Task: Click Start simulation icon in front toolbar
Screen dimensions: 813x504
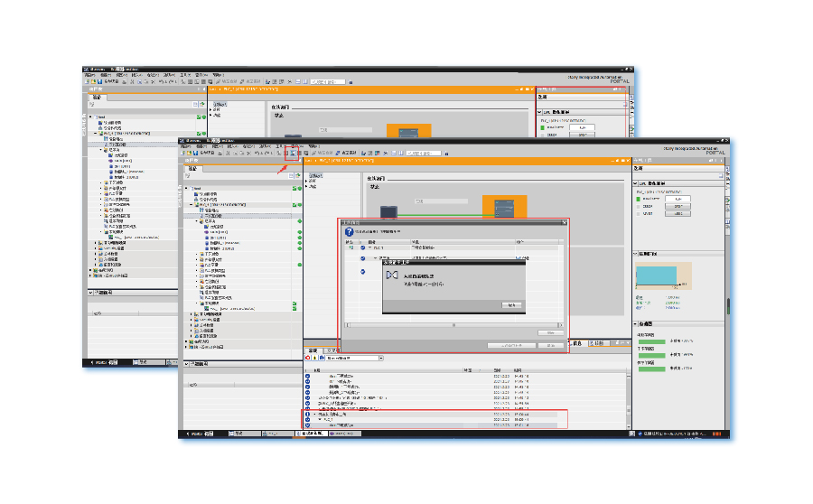Action: [300, 154]
